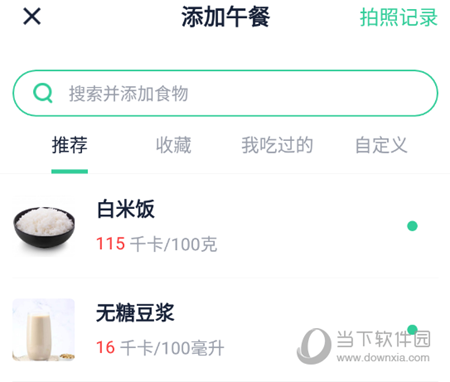This screenshot has width=450, height=382.
Task: Switch to the 收藏 tab
Action: pyautogui.click(x=174, y=145)
